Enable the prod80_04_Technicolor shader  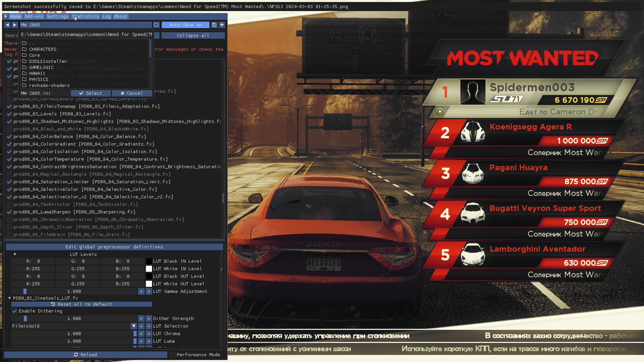coord(9,204)
